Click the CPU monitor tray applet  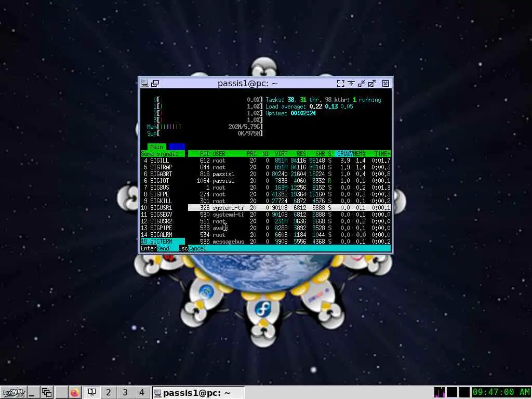[x=440, y=392]
